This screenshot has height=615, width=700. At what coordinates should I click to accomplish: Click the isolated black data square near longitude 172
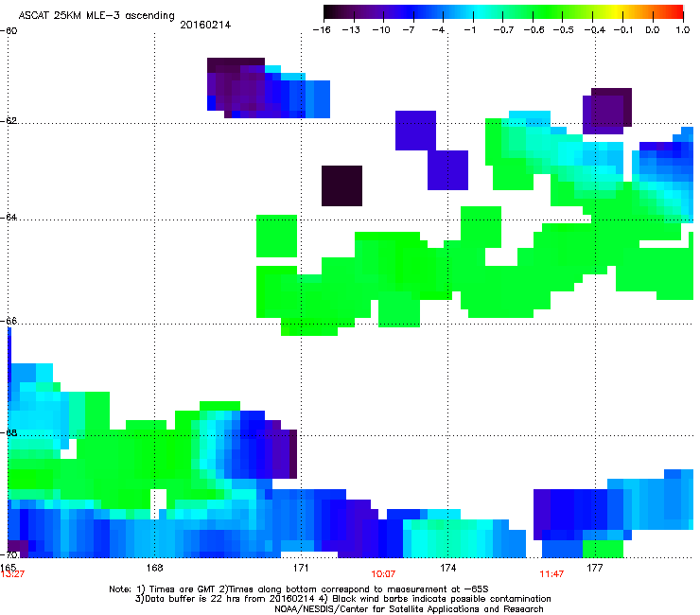342,185
